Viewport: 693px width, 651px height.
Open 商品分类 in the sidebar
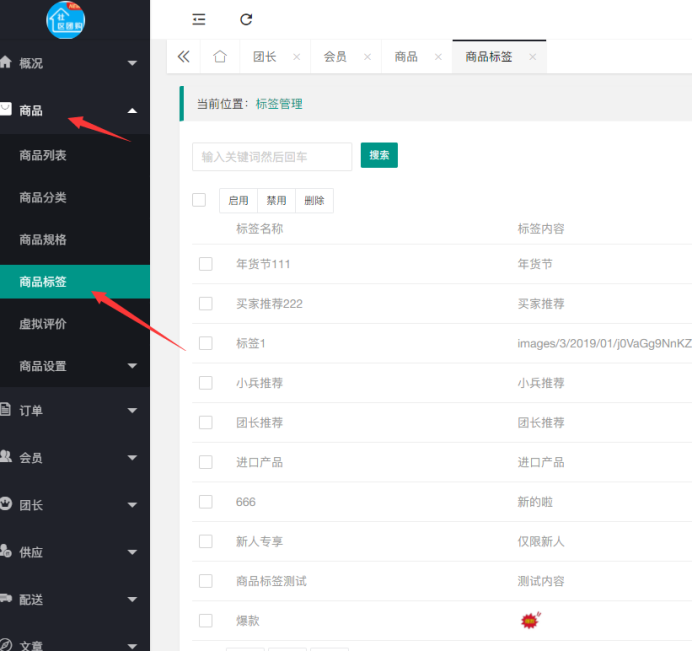tap(43, 197)
